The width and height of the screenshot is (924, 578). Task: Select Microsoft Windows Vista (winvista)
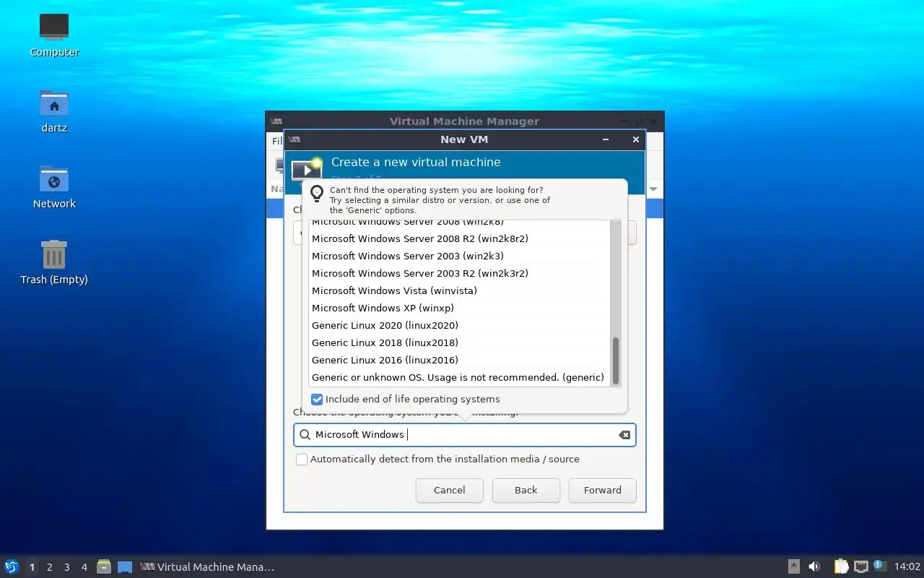point(459,290)
